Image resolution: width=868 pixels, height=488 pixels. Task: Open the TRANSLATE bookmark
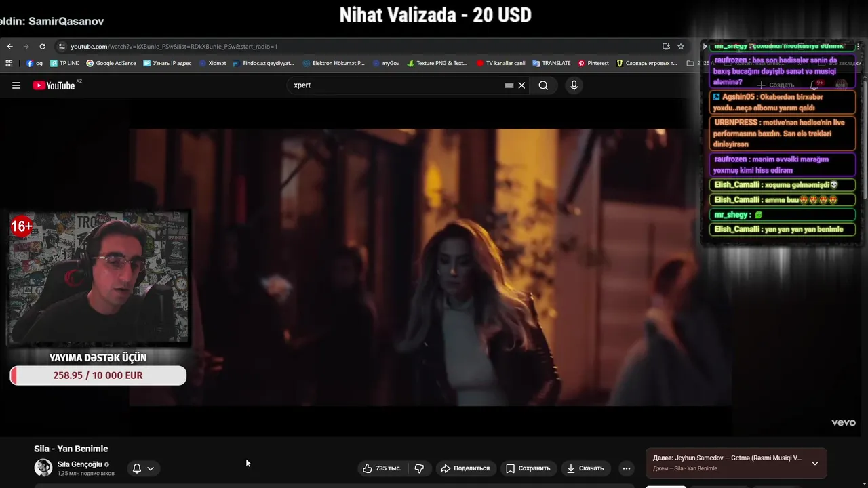click(x=551, y=63)
